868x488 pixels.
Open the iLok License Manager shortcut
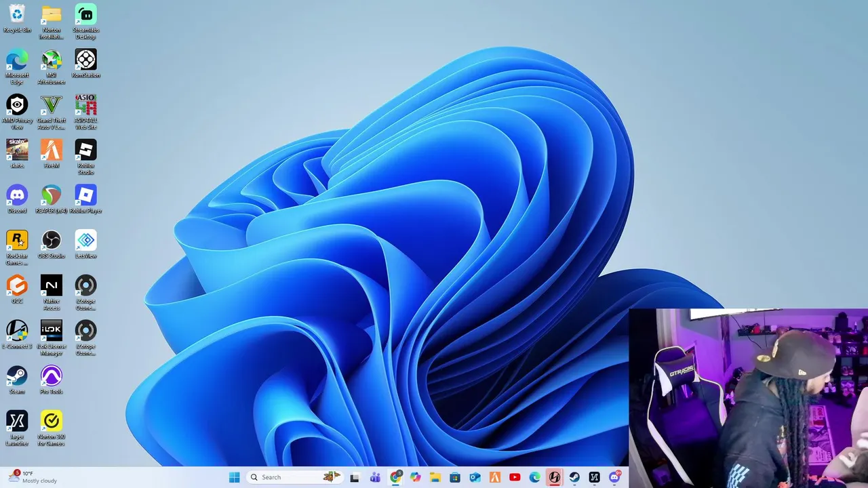52,338
